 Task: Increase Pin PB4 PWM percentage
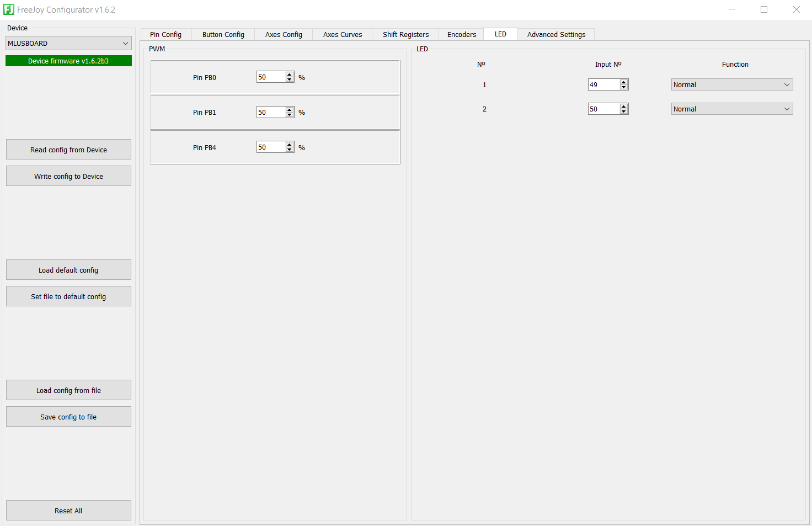pos(290,145)
